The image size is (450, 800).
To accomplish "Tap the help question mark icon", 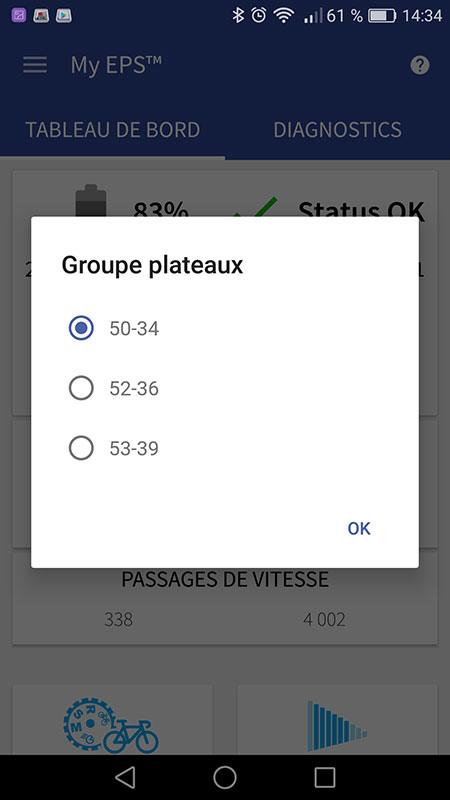I will point(420,65).
